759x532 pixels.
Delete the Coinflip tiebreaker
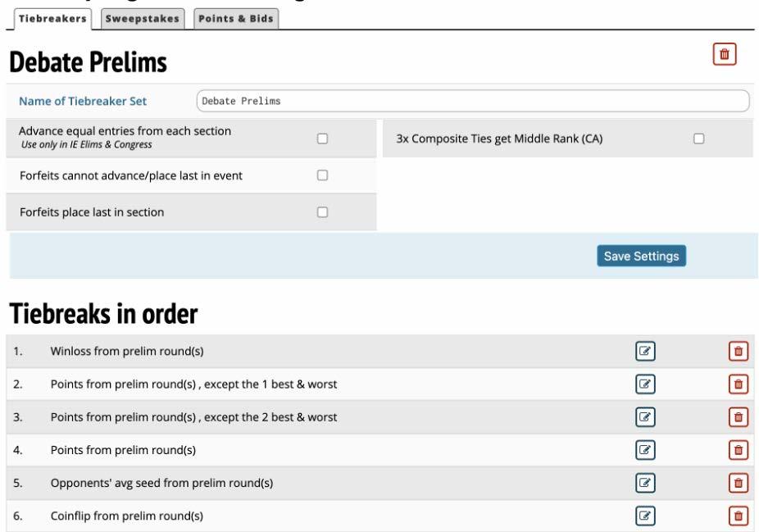(739, 515)
